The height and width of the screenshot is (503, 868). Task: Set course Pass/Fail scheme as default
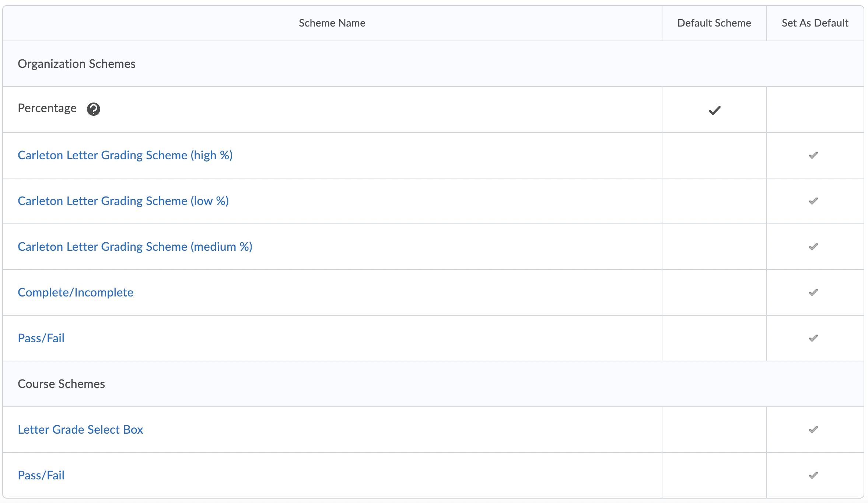[x=813, y=475]
